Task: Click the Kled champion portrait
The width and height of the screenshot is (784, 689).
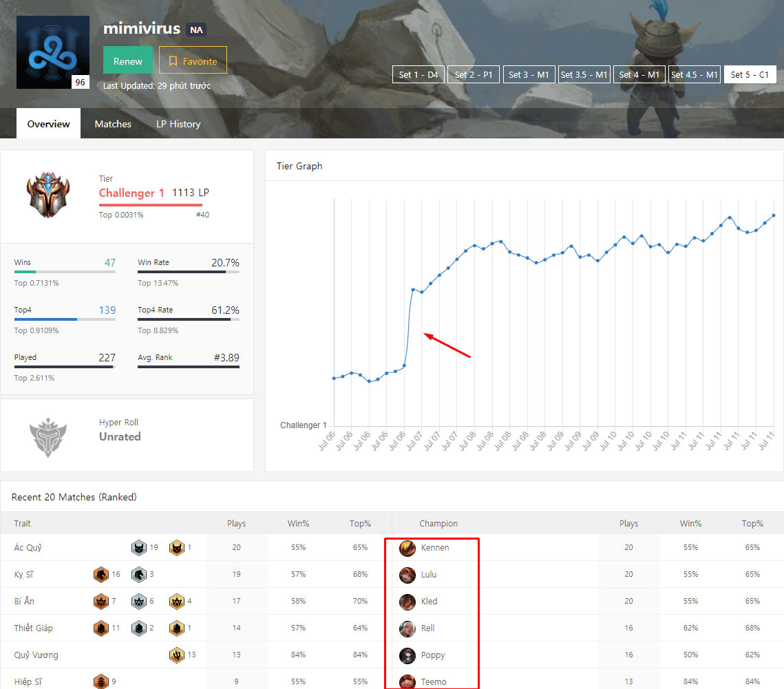Action: tap(407, 602)
